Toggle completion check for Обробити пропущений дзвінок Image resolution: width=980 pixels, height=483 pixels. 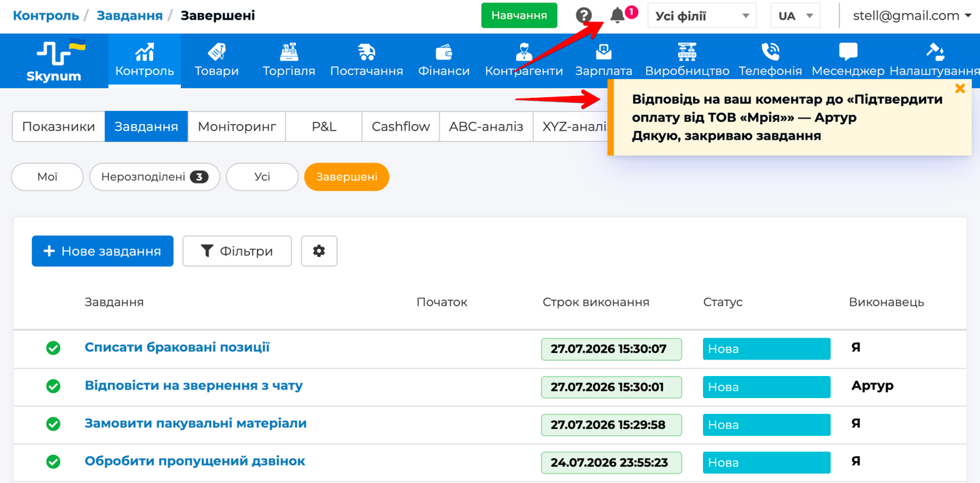(54, 462)
